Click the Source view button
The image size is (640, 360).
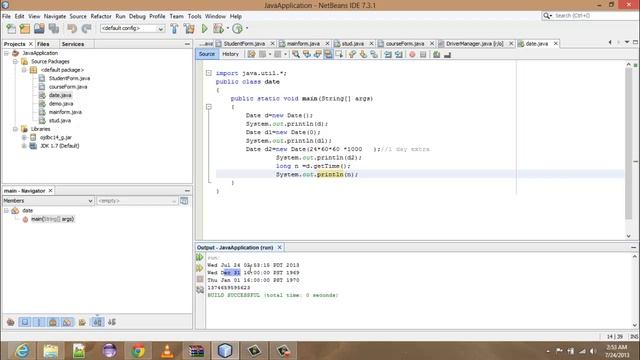(x=207, y=54)
